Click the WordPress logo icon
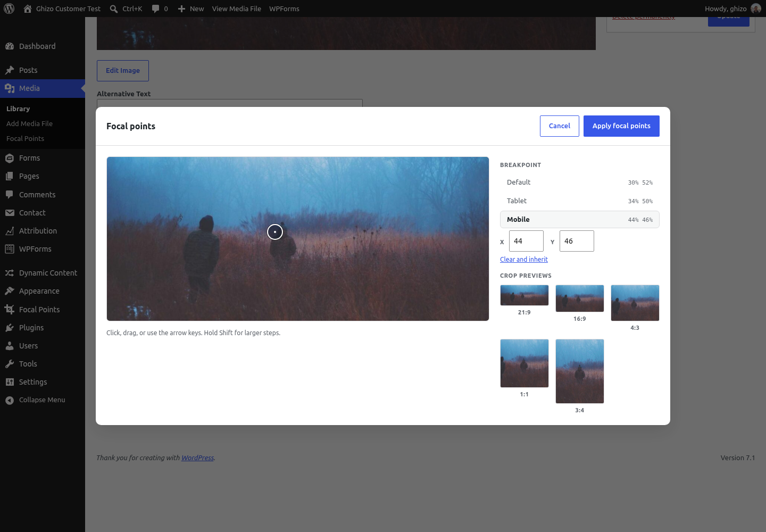This screenshot has width=766, height=532. [9, 9]
